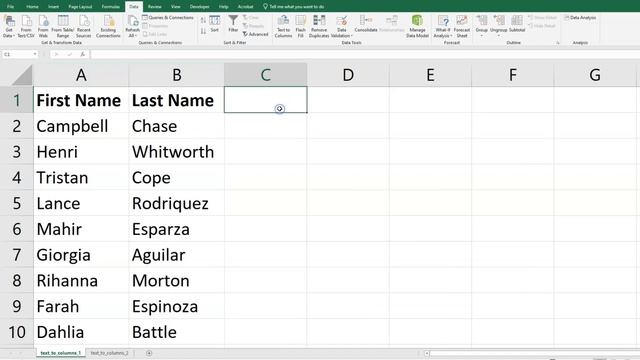
Task: Open the Formulas tab
Action: 111,7
